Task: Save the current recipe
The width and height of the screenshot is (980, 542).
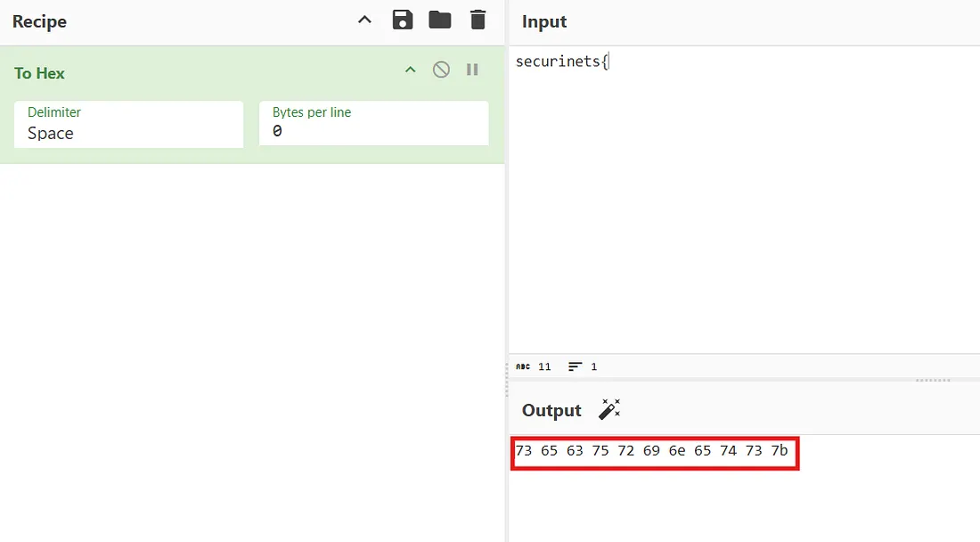Action: pos(402,19)
